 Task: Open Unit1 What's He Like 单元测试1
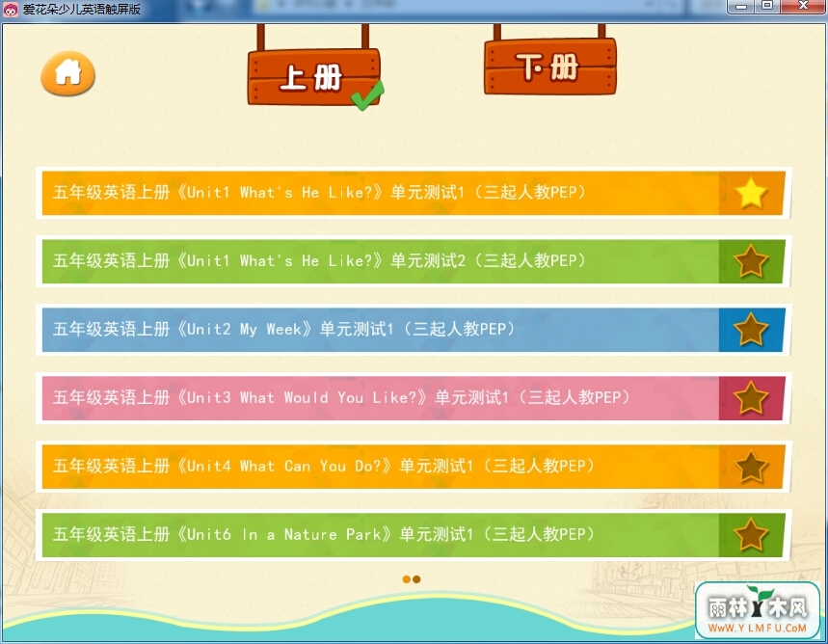coord(413,193)
